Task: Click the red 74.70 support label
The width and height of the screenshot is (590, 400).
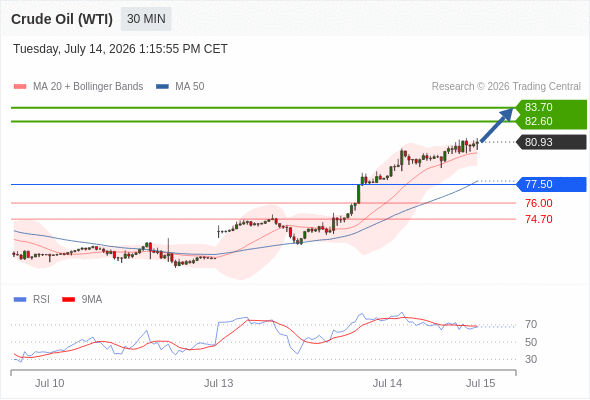Action: point(538,219)
